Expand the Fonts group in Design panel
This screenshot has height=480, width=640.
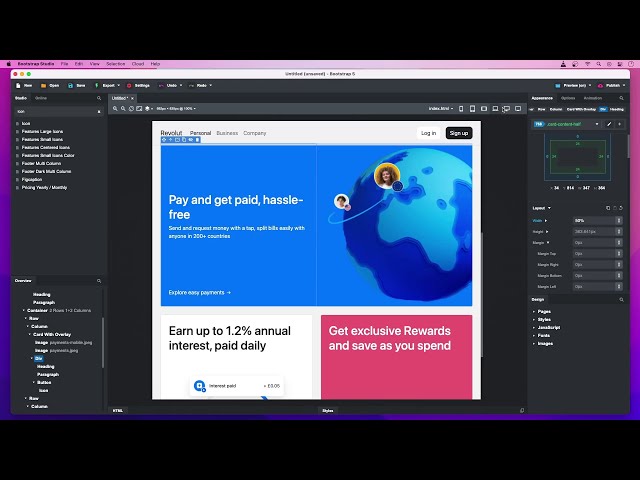[534, 336]
